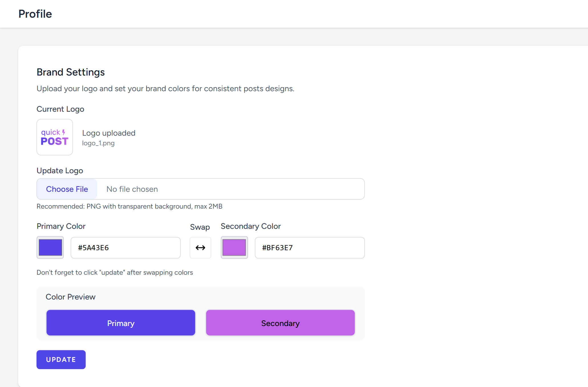588x387 pixels.
Task: Open the primary color picker swatch
Action: pyautogui.click(x=50, y=247)
